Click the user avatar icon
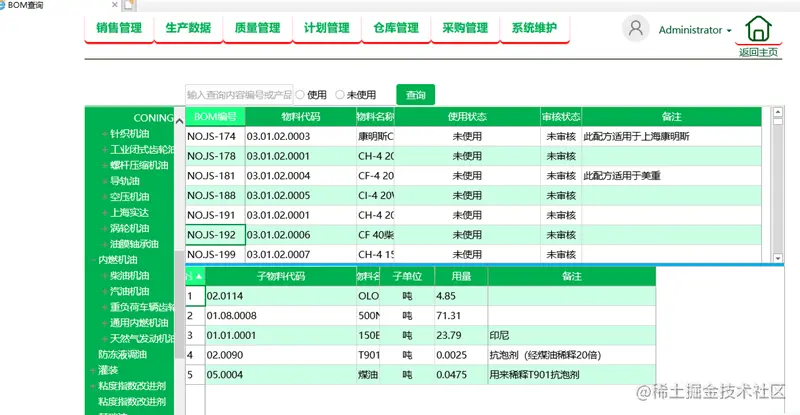Image resolution: width=800 pixels, height=415 pixels. tap(636, 28)
